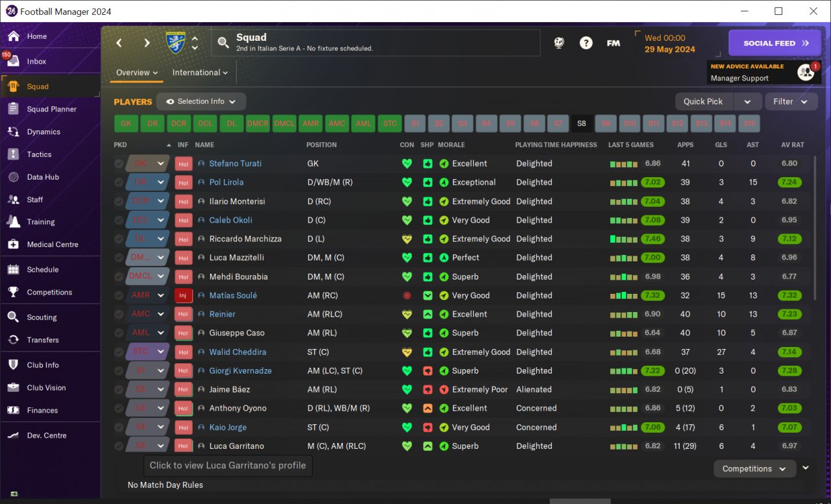Image resolution: width=831 pixels, height=504 pixels.
Task: Open the search magnifier icon
Action: 223,43
